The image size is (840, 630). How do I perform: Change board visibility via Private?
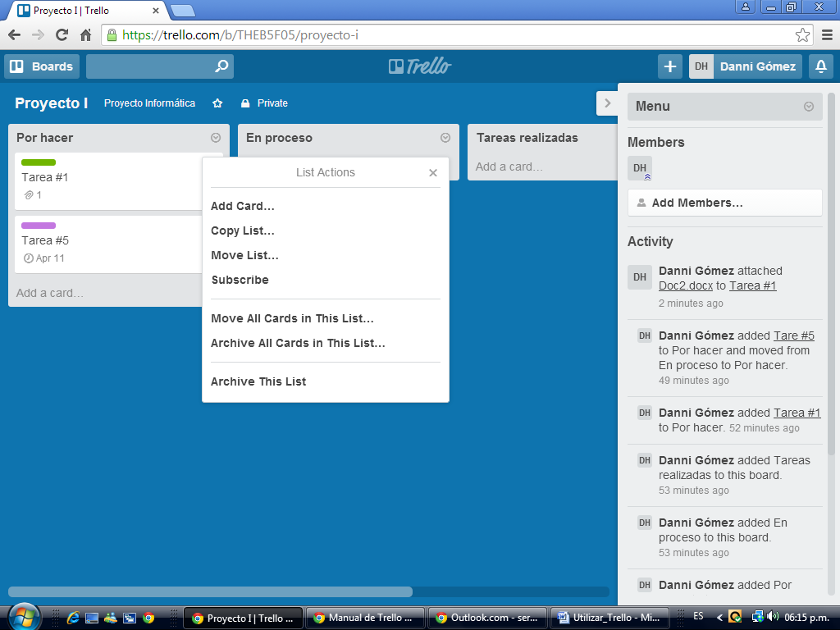(265, 103)
